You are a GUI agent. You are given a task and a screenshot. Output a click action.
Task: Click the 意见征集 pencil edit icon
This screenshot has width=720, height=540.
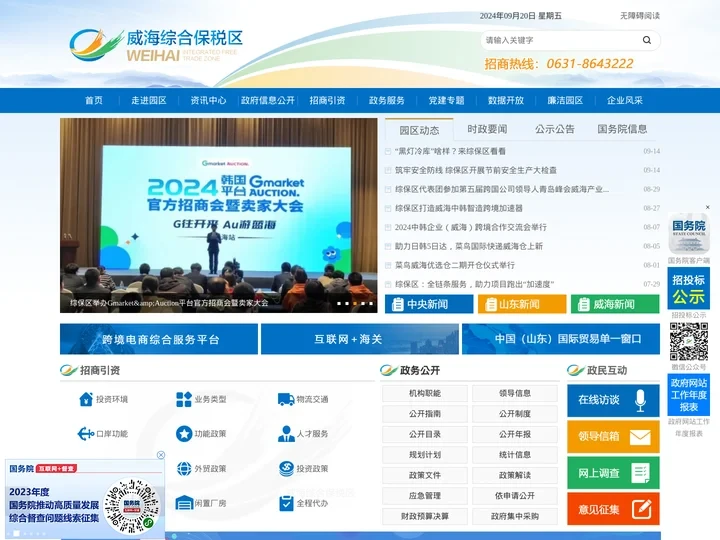coord(641,509)
